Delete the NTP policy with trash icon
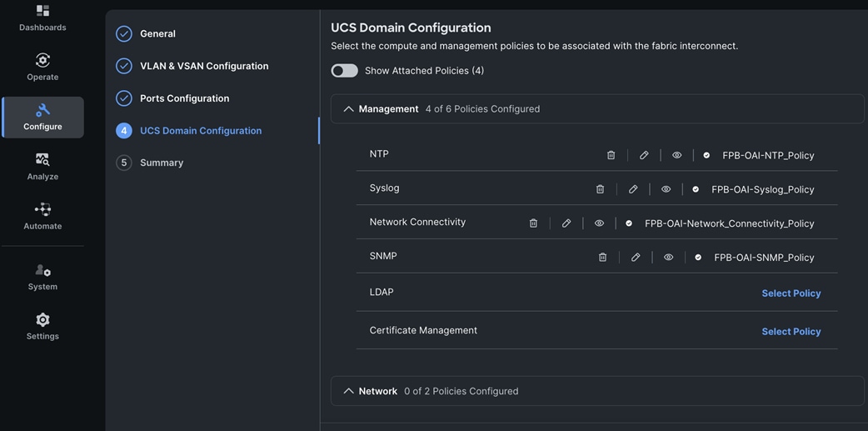Screen dimensions: 868x431 [611, 155]
